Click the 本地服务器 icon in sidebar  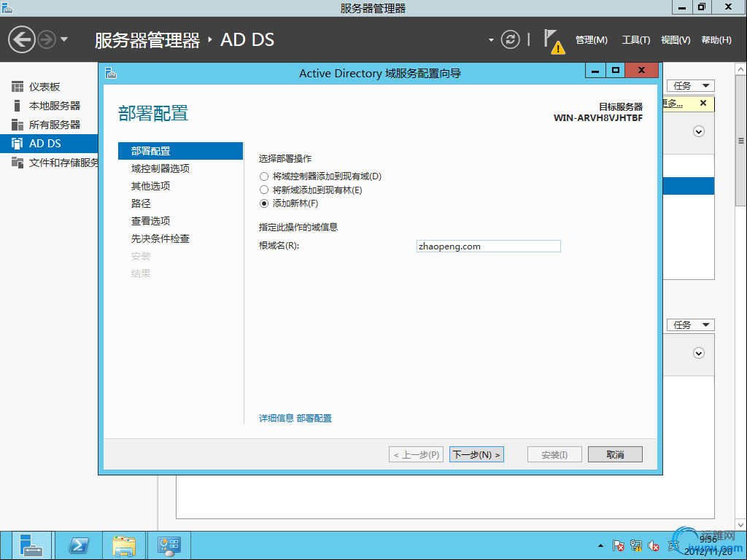click(18, 106)
